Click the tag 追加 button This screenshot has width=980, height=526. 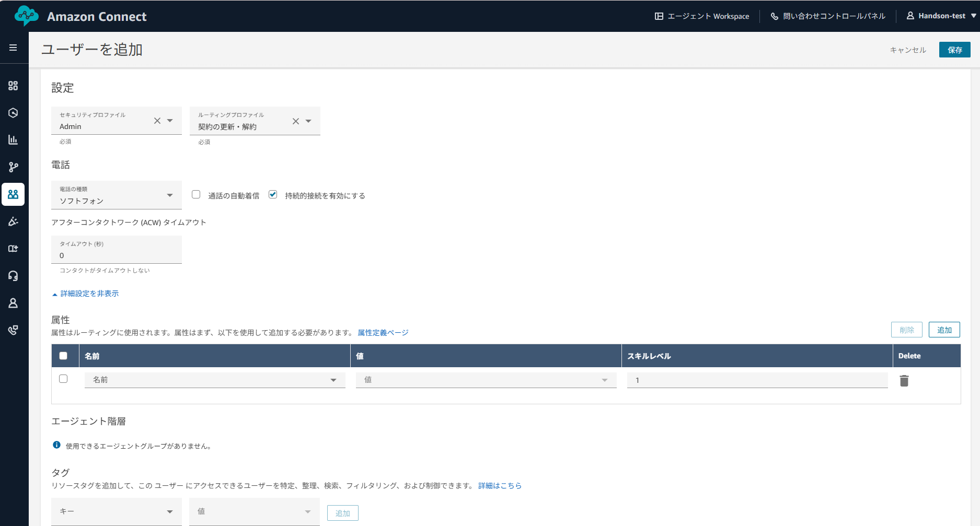(343, 513)
